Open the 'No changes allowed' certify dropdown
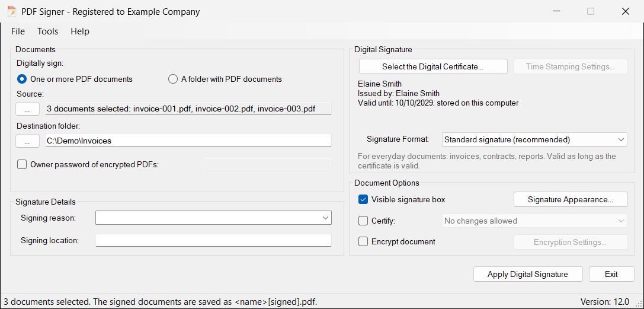644x309 pixels. (x=534, y=221)
